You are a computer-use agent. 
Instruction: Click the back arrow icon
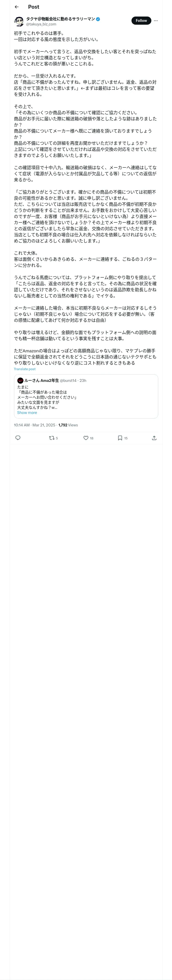[x=16, y=7]
